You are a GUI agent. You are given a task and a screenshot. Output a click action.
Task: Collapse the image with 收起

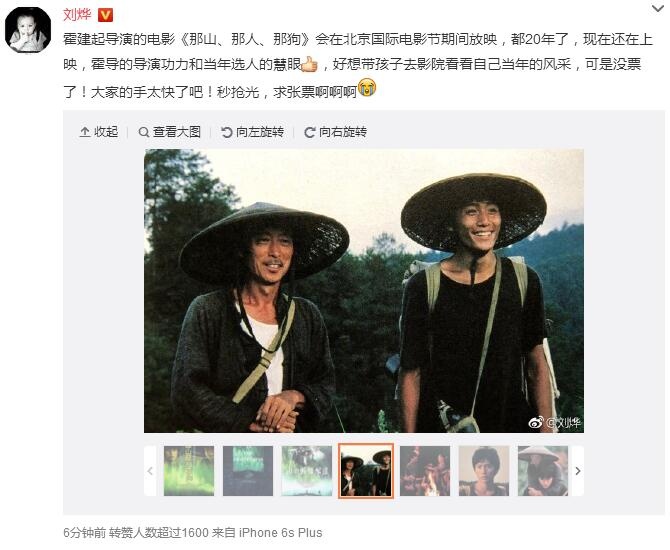99,132
